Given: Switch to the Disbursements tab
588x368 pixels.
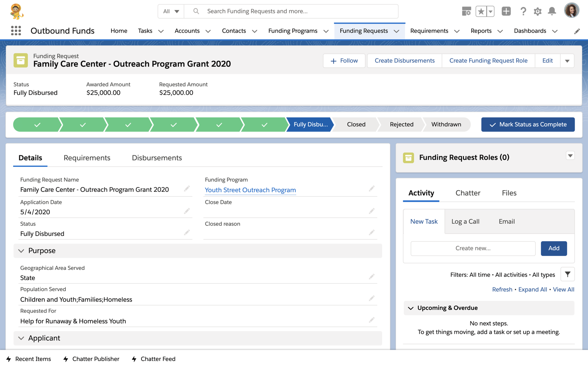Looking at the screenshot, I should tap(157, 158).
